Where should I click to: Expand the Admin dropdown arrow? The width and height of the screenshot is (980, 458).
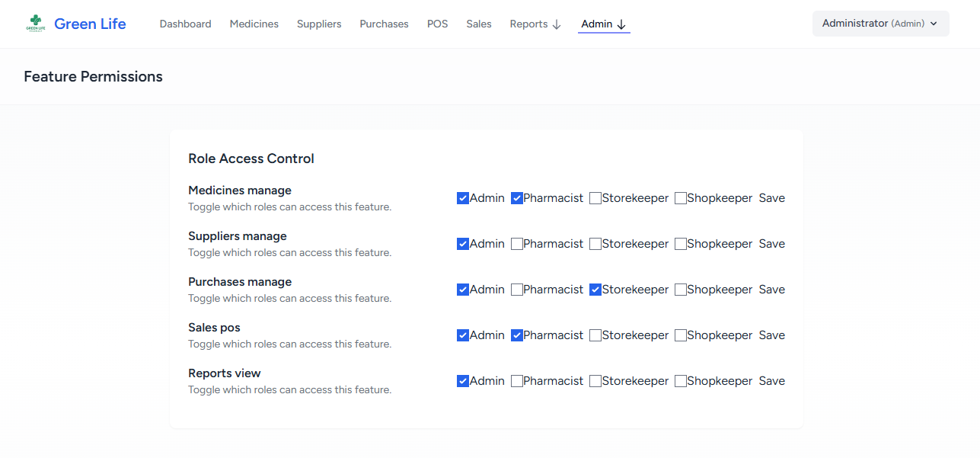point(623,24)
